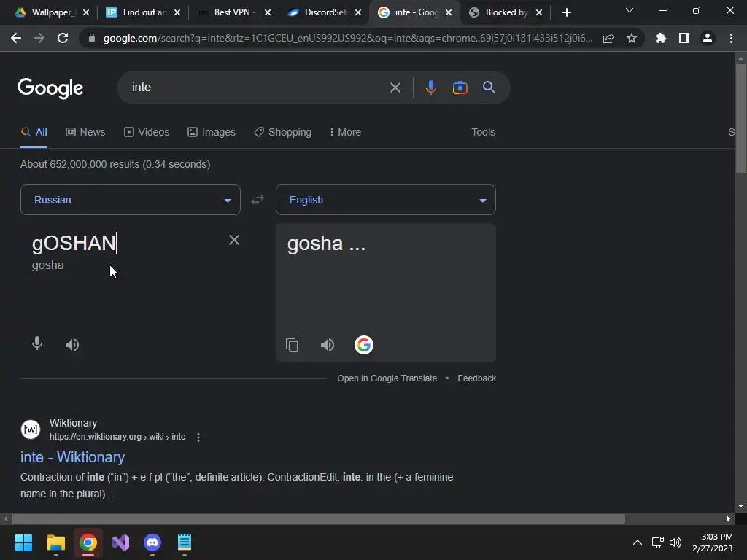Open the Windows Start menu

point(23,542)
